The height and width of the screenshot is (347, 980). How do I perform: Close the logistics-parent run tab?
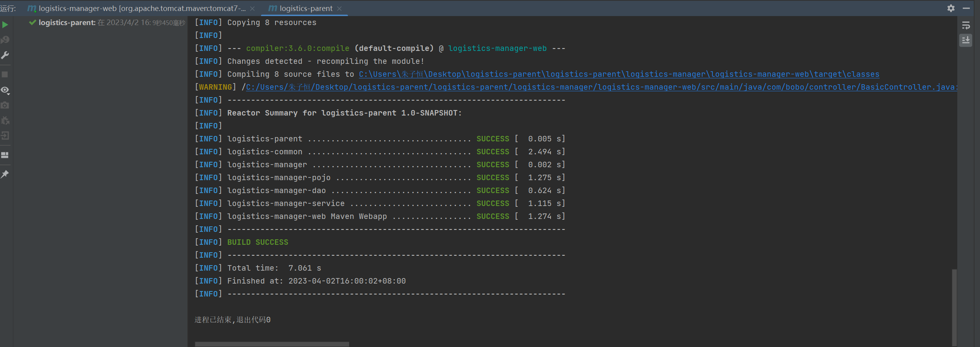tap(339, 9)
